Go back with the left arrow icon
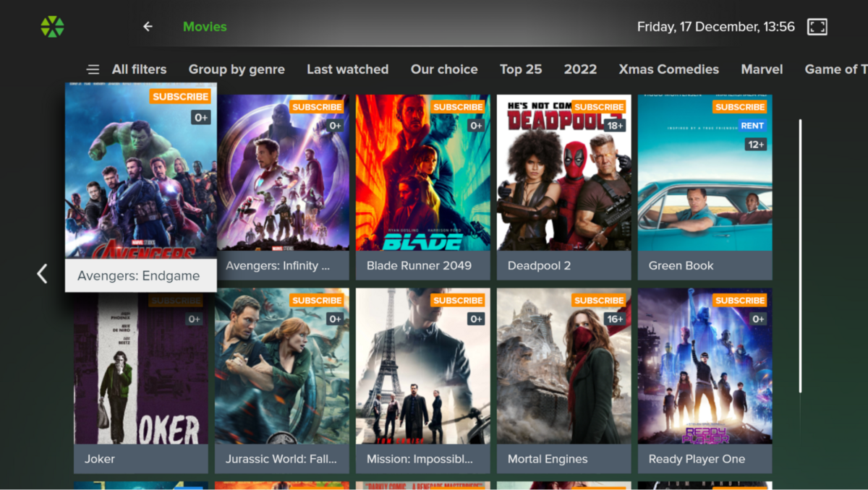Viewport: 868px width, 490px height. (x=148, y=27)
